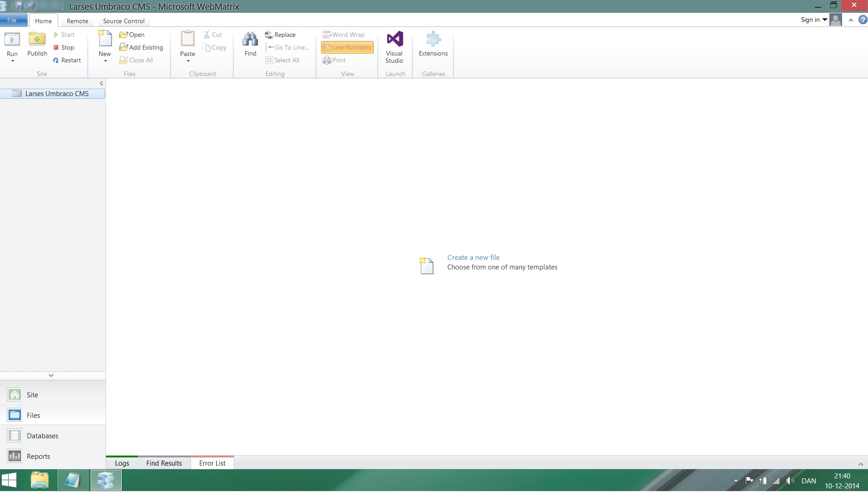Click the Help question mark icon

coord(863,20)
